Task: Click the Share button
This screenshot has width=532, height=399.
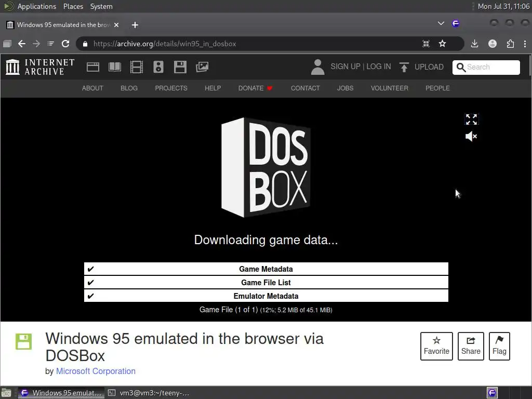Action: click(471, 346)
